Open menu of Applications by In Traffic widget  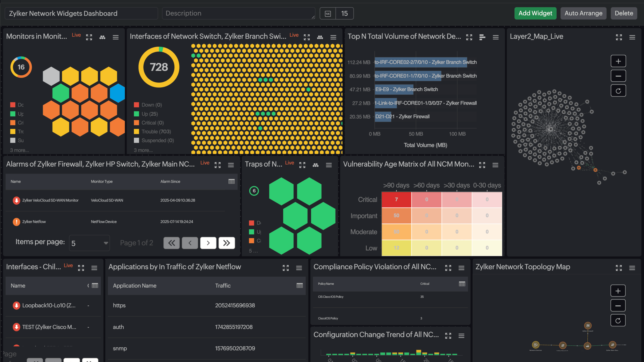(299, 268)
